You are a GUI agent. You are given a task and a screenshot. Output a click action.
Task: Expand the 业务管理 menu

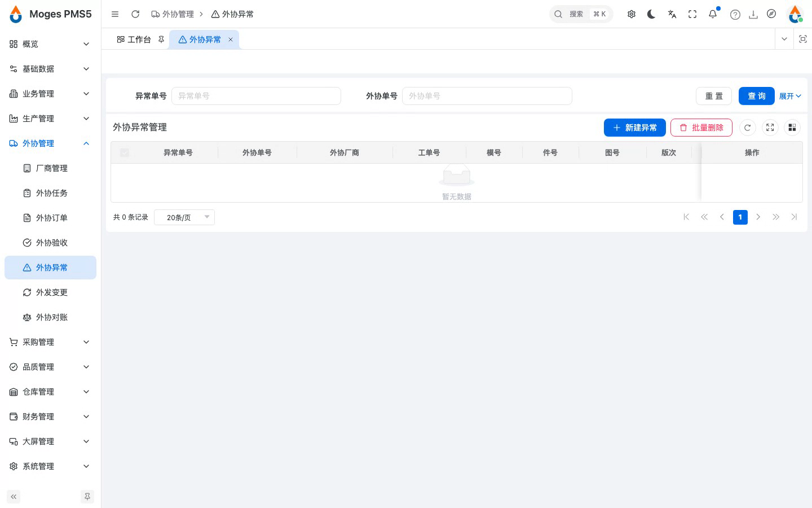point(50,94)
